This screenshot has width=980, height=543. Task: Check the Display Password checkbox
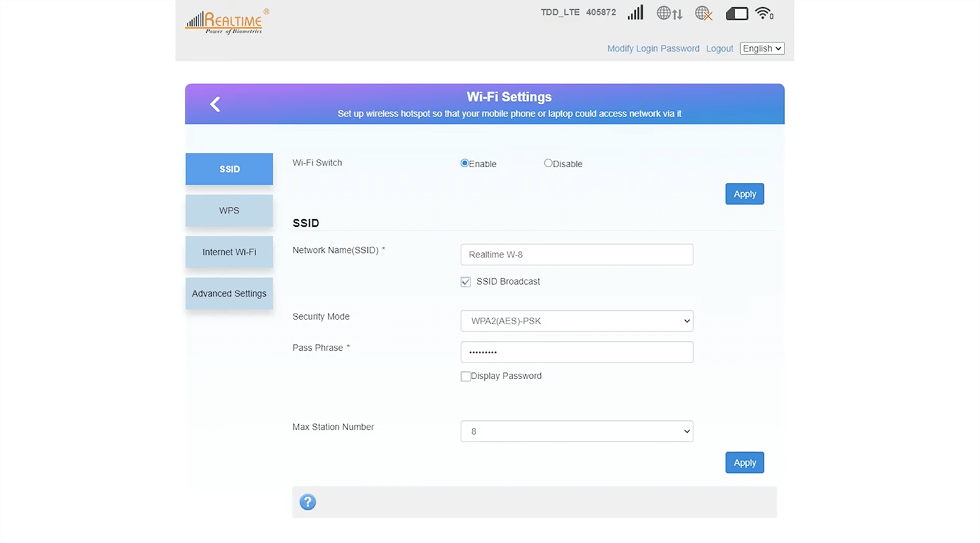pyautogui.click(x=466, y=376)
